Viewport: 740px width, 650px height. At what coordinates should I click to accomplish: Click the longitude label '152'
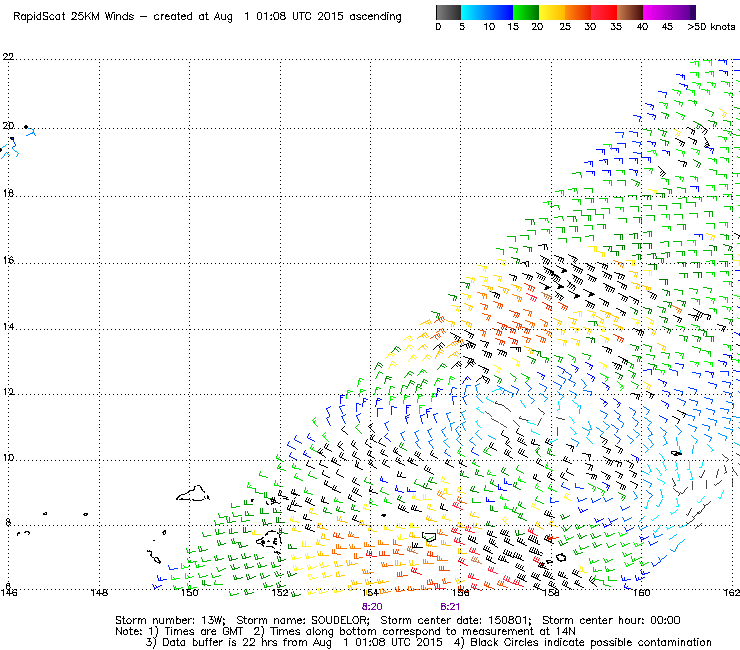pos(280,592)
